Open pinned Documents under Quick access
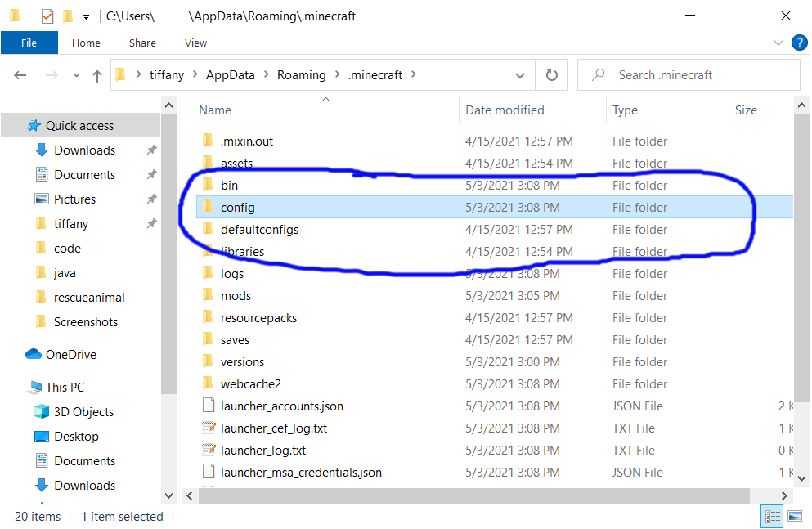Screen dimensions: 812x529 point(85,175)
